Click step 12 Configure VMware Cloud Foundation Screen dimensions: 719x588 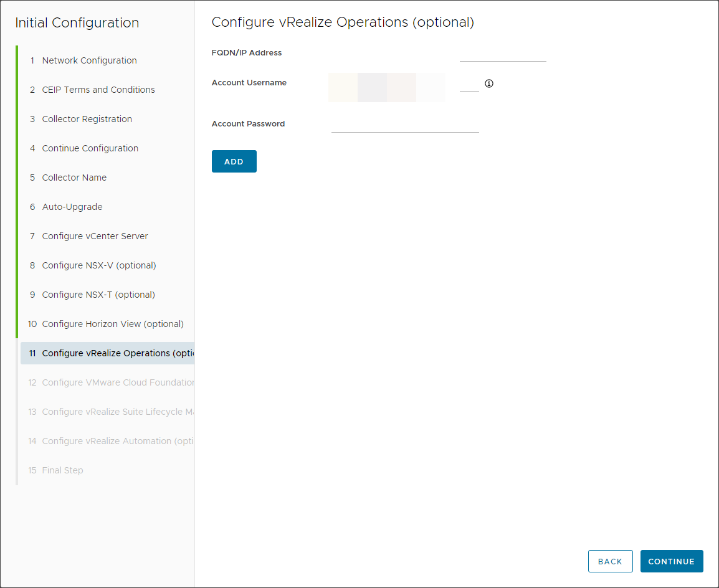pos(107,382)
